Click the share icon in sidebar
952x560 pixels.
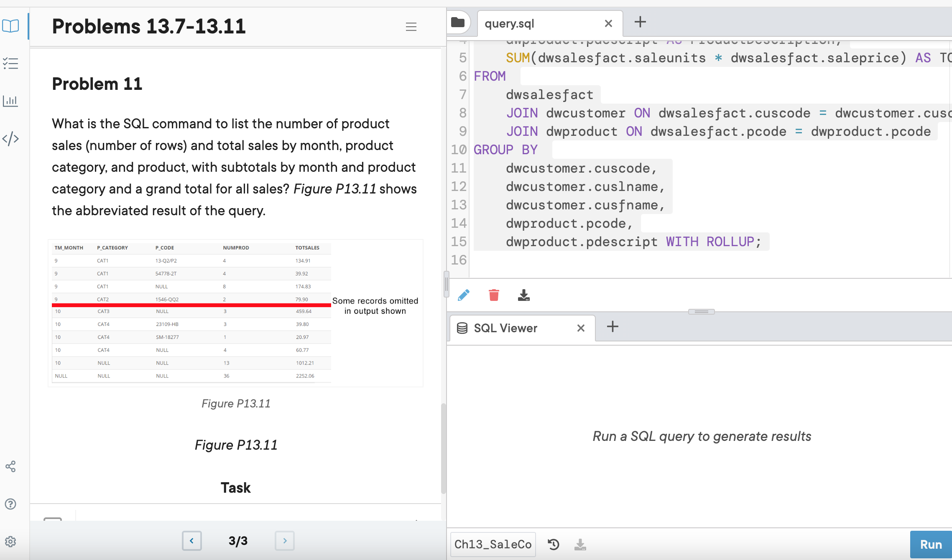[10, 466]
